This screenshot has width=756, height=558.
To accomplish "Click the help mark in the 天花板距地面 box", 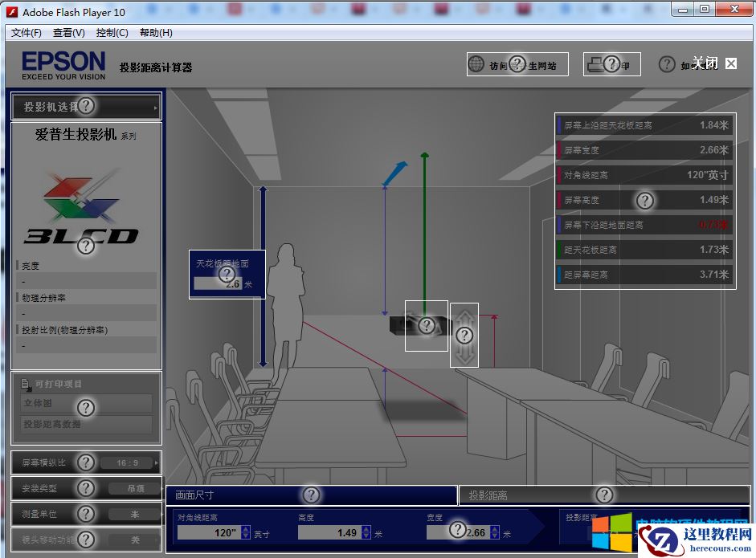I will 227,275.
